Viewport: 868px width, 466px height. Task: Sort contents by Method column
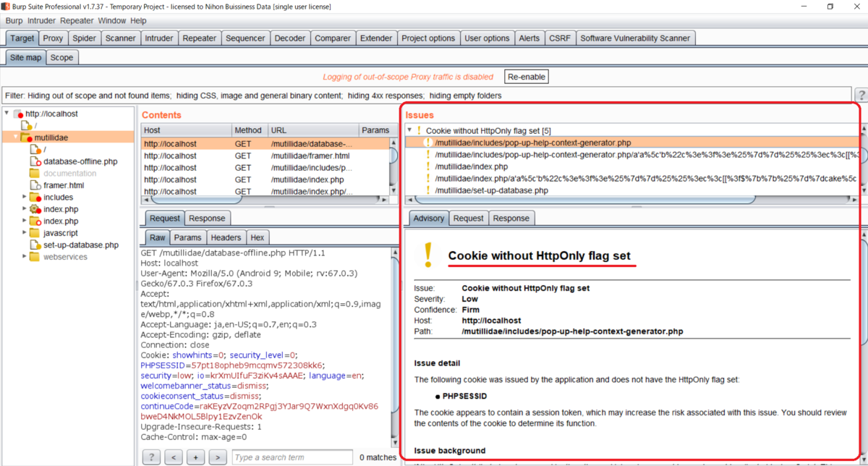coord(249,130)
